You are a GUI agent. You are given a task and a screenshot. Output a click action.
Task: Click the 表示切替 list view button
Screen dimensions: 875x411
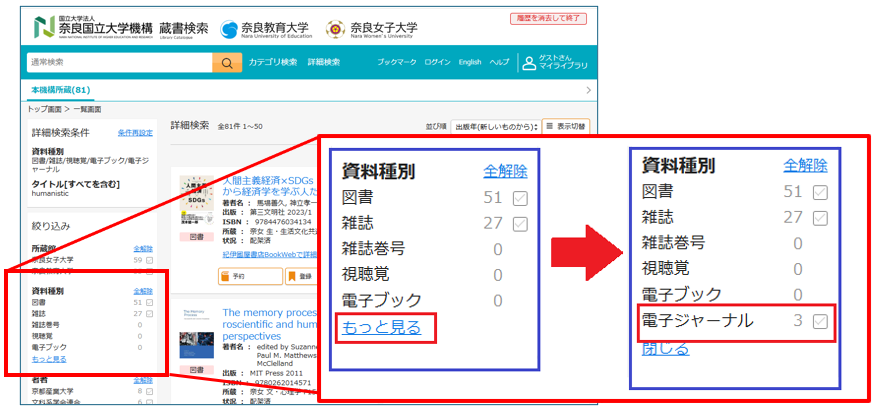tap(564, 126)
